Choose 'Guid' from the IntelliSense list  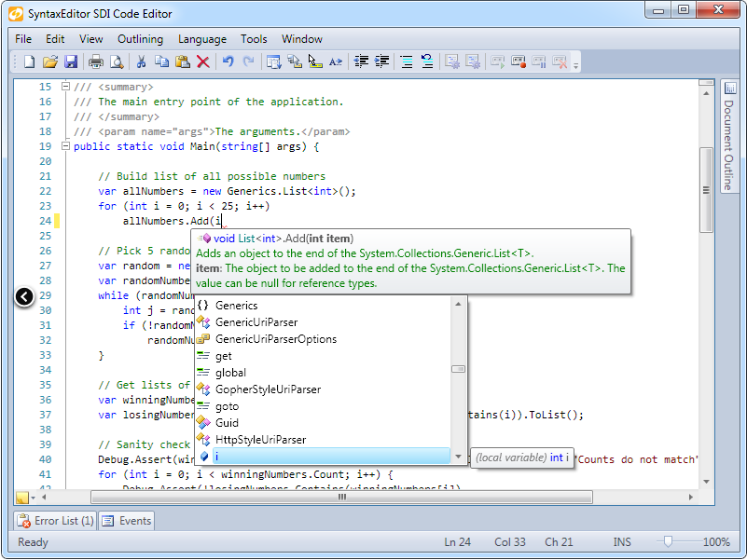(227, 423)
